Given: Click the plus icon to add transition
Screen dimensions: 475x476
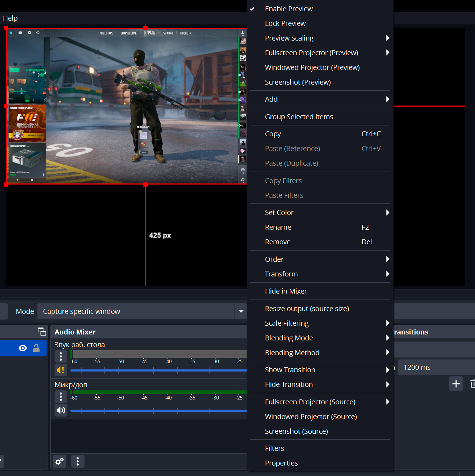Looking at the screenshot, I should click(x=456, y=384).
